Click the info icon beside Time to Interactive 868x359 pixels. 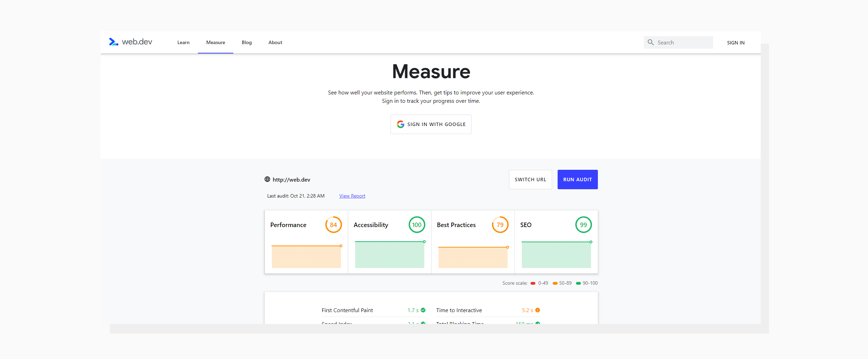click(537, 310)
